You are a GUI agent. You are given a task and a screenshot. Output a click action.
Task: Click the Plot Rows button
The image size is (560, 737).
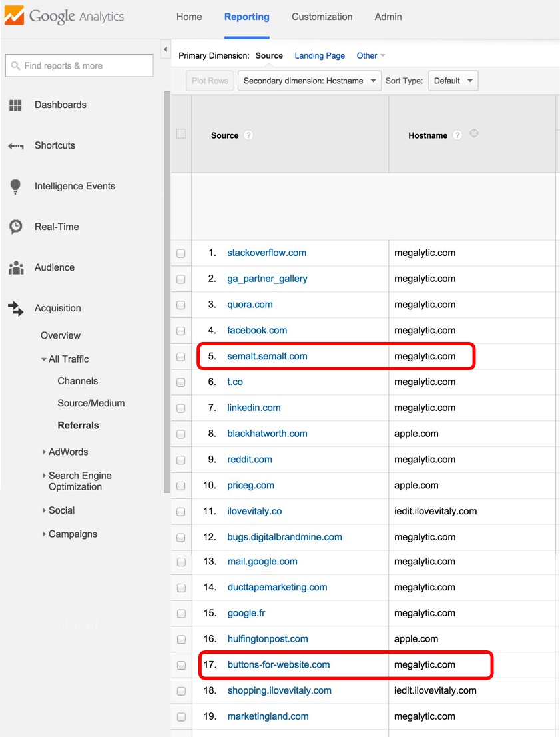click(209, 80)
